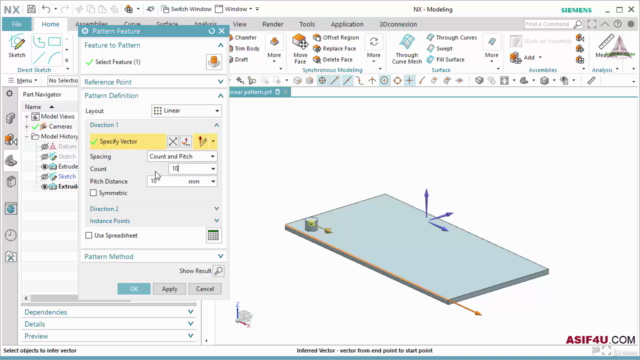Open the Vector Dialog icon
Image resolution: width=640 pixels, height=360 pixels.
(186, 141)
